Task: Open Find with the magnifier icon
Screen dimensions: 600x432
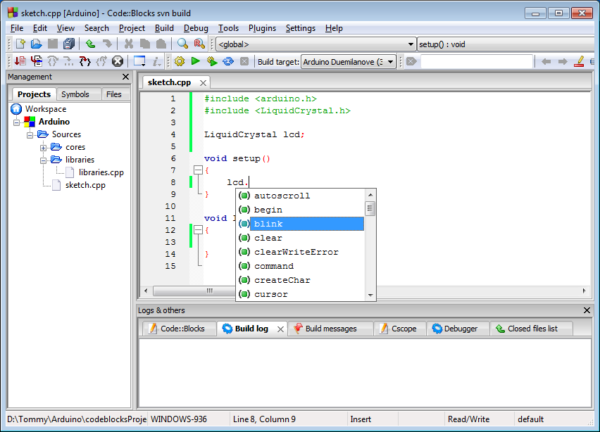Action: (183, 44)
